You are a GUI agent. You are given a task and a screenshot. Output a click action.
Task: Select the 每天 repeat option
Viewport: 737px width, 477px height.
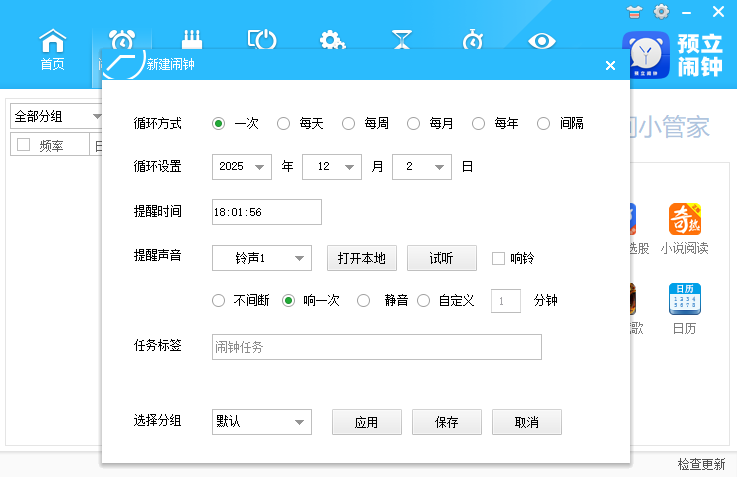pos(284,124)
